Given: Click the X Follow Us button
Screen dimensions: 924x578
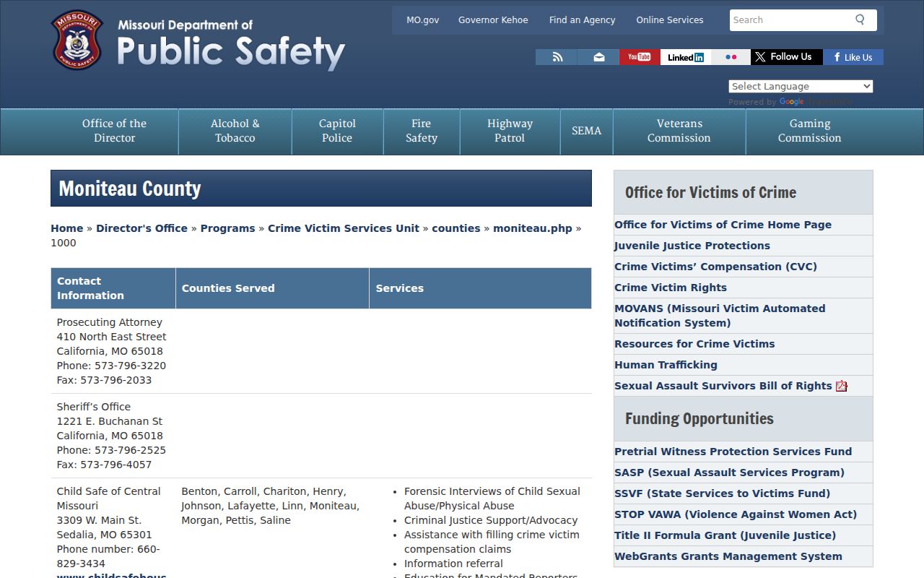Looking at the screenshot, I should [x=787, y=57].
